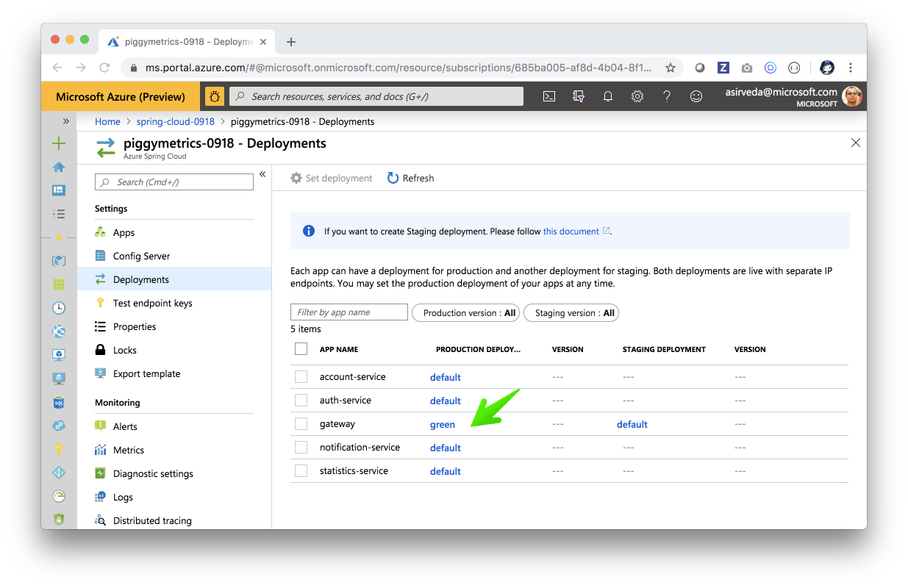Open notification-service default deployment
The height and width of the screenshot is (588, 908).
coord(446,448)
